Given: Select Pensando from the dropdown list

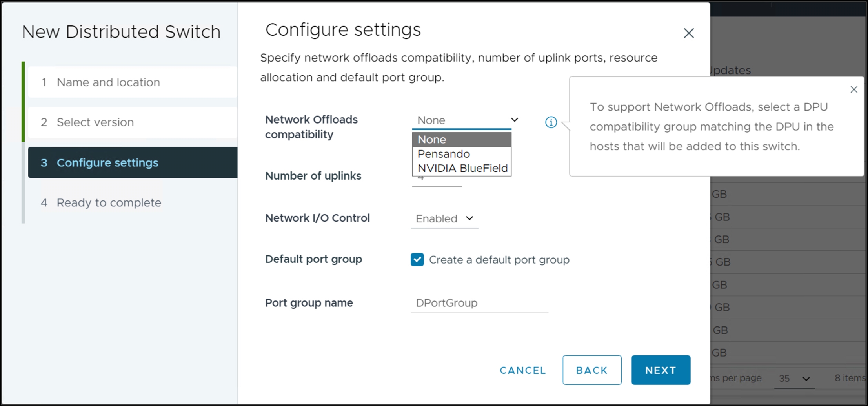Looking at the screenshot, I should (462, 154).
